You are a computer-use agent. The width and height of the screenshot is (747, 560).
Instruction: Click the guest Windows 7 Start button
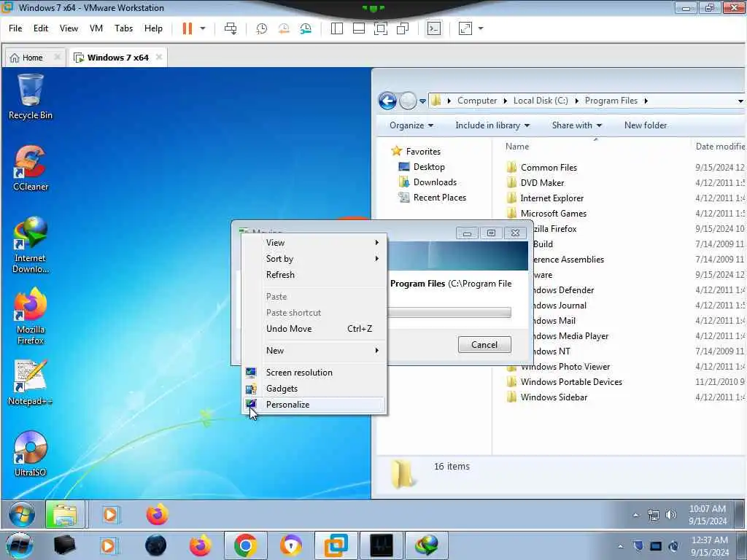21,514
